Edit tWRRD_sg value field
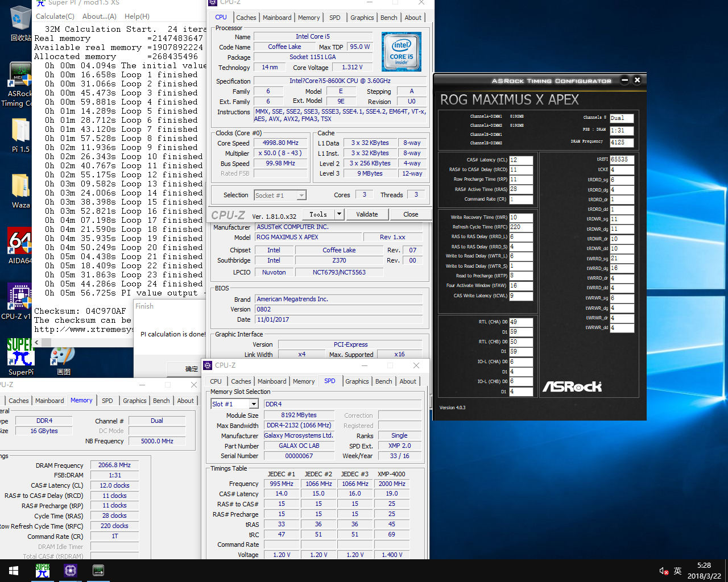The height and width of the screenshot is (582, 728). tap(622, 259)
